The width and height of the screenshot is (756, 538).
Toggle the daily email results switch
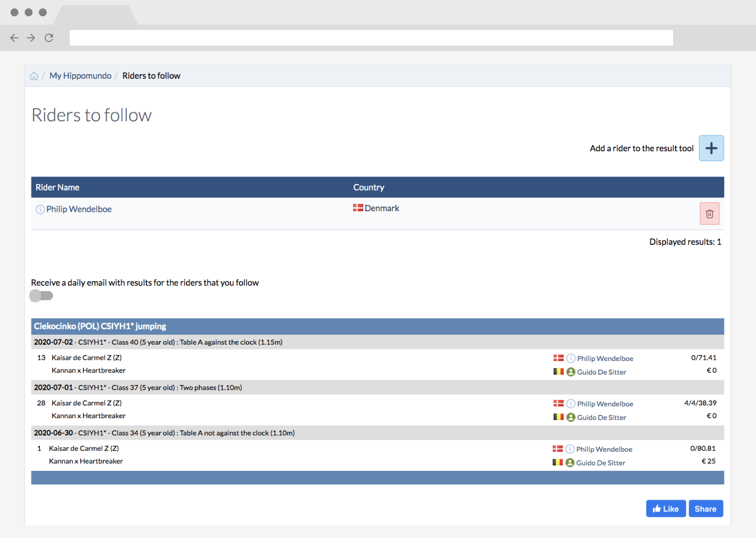[41, 296]
